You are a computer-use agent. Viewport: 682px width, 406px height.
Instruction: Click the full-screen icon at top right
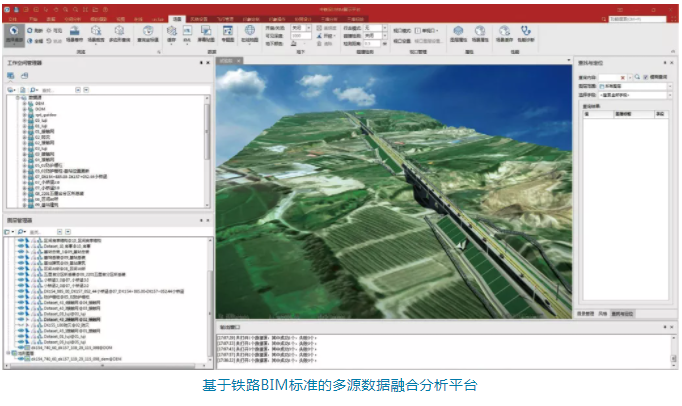674,19
